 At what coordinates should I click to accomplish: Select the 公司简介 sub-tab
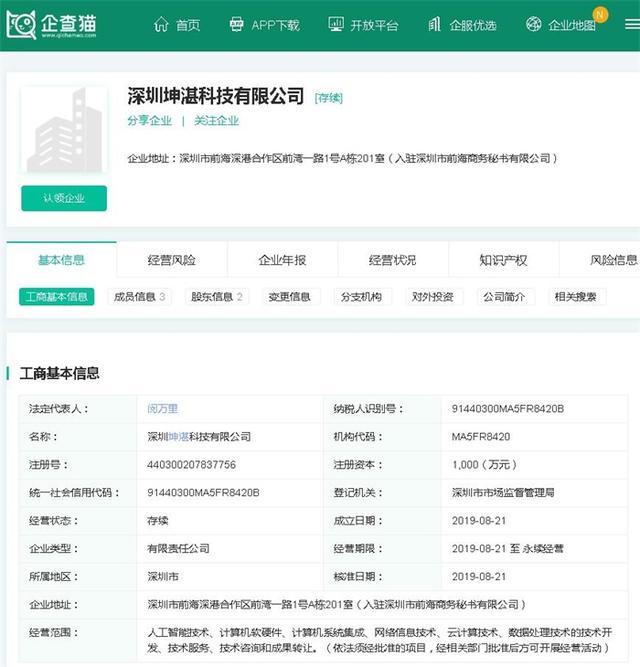pyautogui.click(x=504, y=296)
